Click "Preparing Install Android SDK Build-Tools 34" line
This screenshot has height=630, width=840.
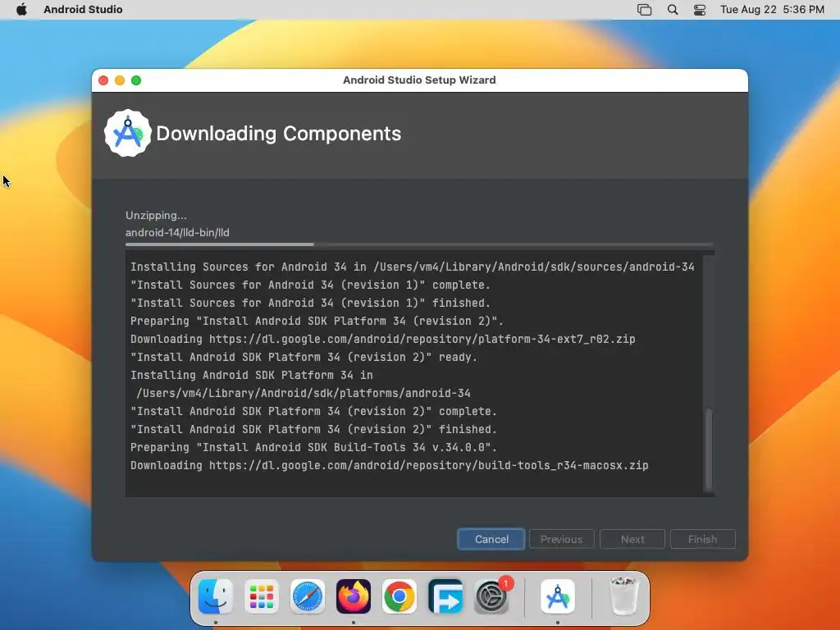point(314,447)
